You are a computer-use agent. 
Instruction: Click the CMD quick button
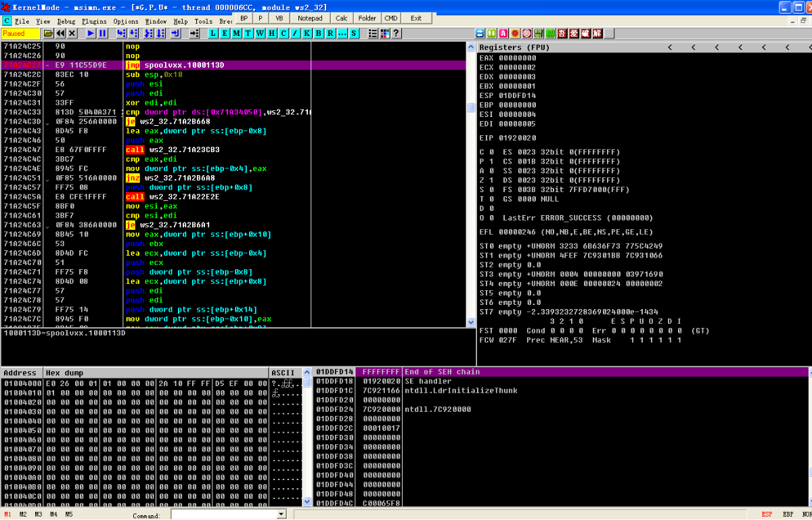391,18
